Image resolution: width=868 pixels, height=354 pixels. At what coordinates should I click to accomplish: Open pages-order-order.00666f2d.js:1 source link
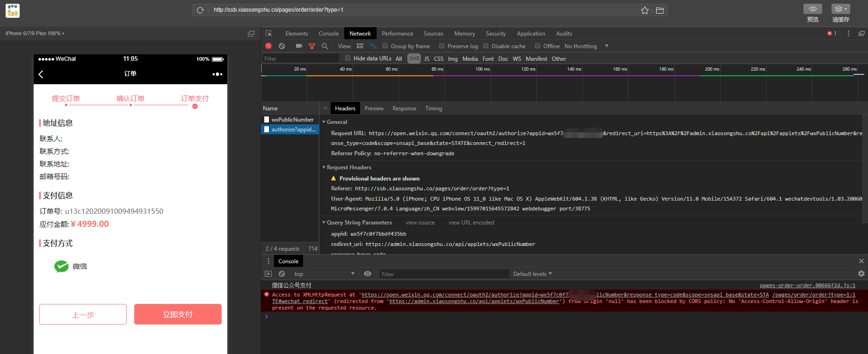[x=808, y=285]
